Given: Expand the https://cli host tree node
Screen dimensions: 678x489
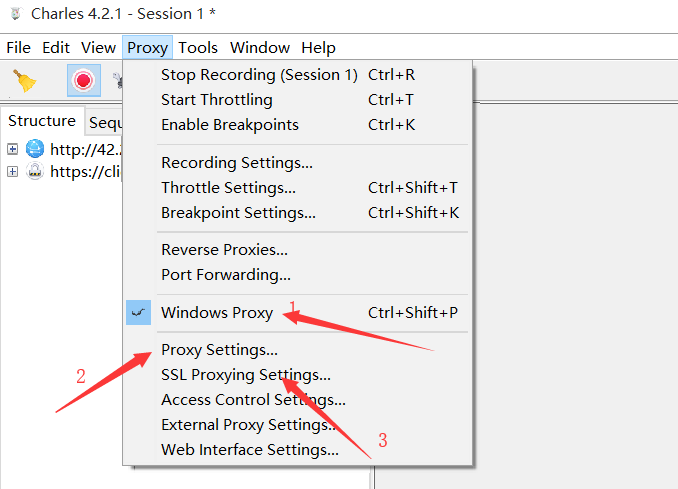Looking at the screenshot, I should [x=13, y=172].
